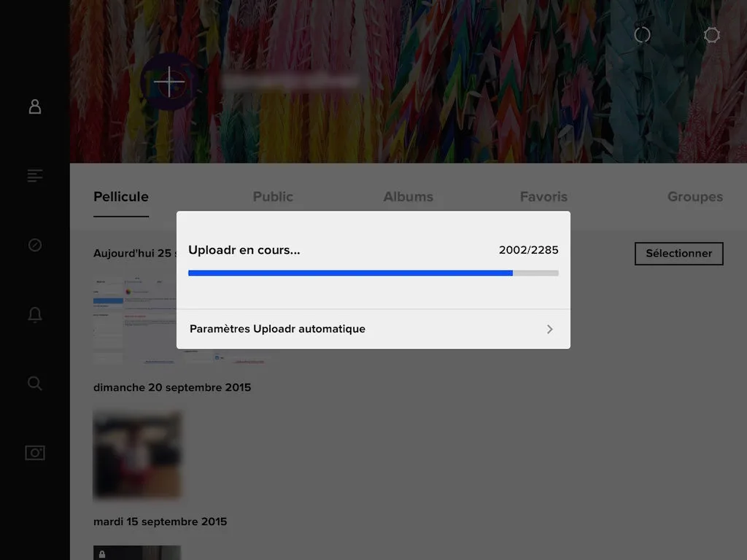Switch to the Groupes tab
The height and width of the screenshot is (560, 747).
coord(695,197)
